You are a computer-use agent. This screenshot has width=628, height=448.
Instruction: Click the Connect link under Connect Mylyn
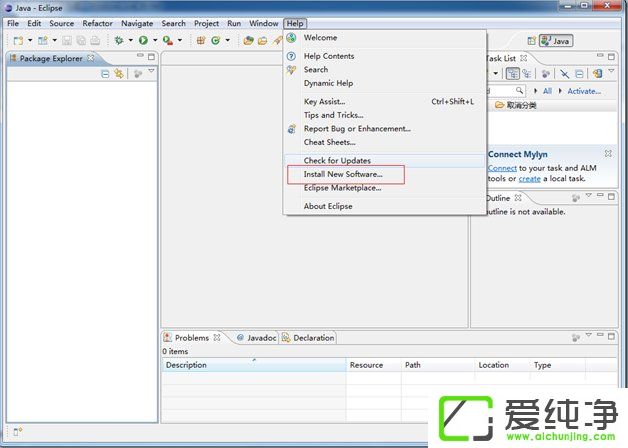[x=502, y=168]
